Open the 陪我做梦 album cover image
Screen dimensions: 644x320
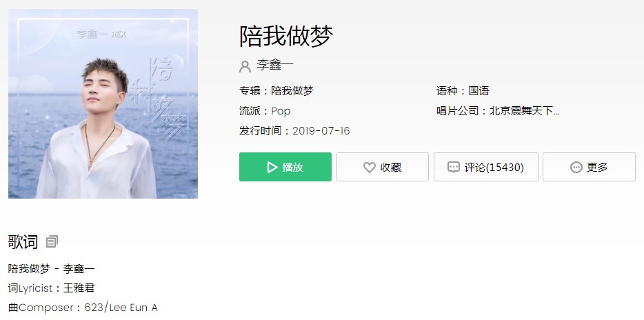(x=103, y=103)
